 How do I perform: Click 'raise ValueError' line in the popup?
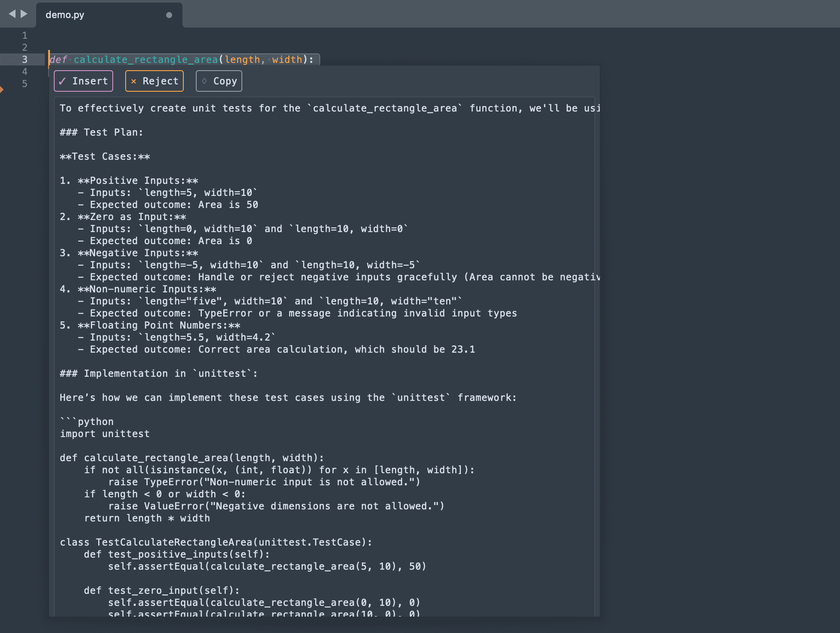click(276, 506)
